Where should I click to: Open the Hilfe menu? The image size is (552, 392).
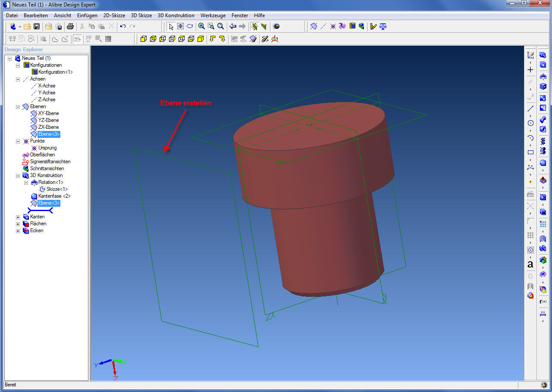pos(260,15)
